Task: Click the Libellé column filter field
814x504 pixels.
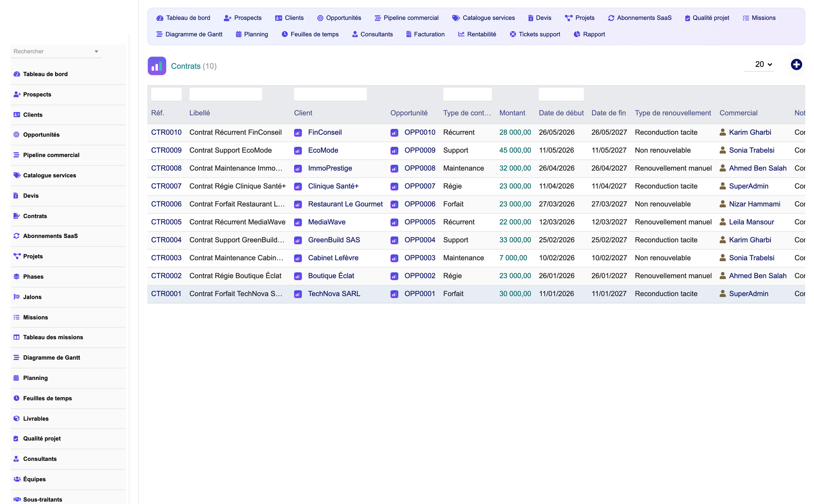Action: pyautogui.click(x=226, y=94)
